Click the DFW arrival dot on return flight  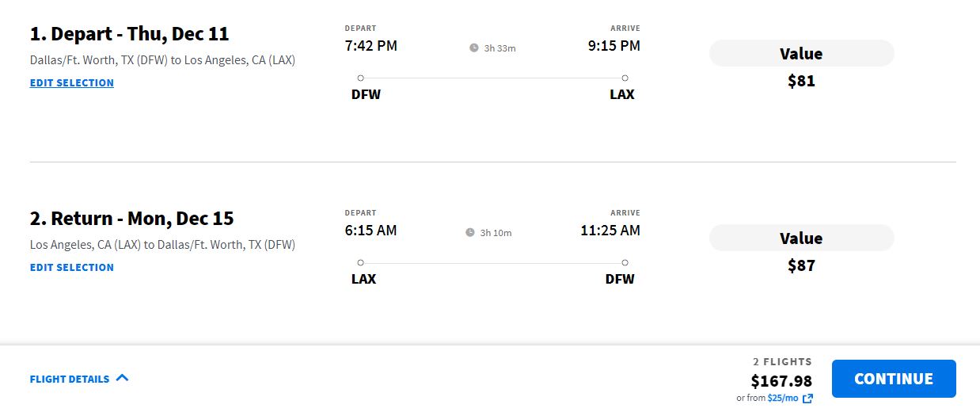(x=625, y=262)
